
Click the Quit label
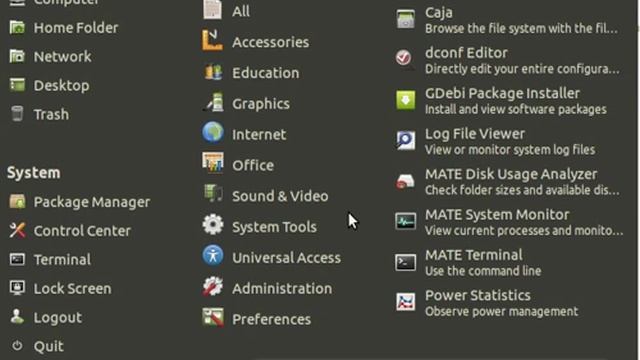tap(49, 347)
